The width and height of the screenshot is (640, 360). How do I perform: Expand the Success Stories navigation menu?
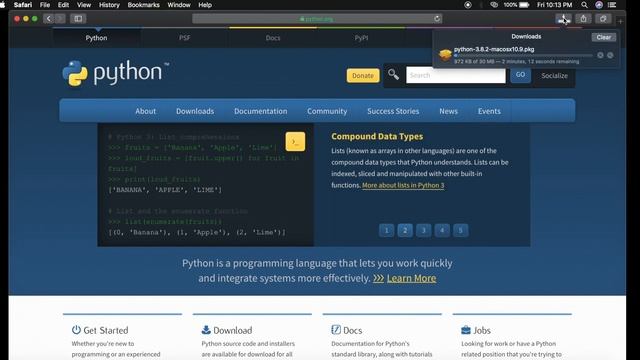[393, 111]
